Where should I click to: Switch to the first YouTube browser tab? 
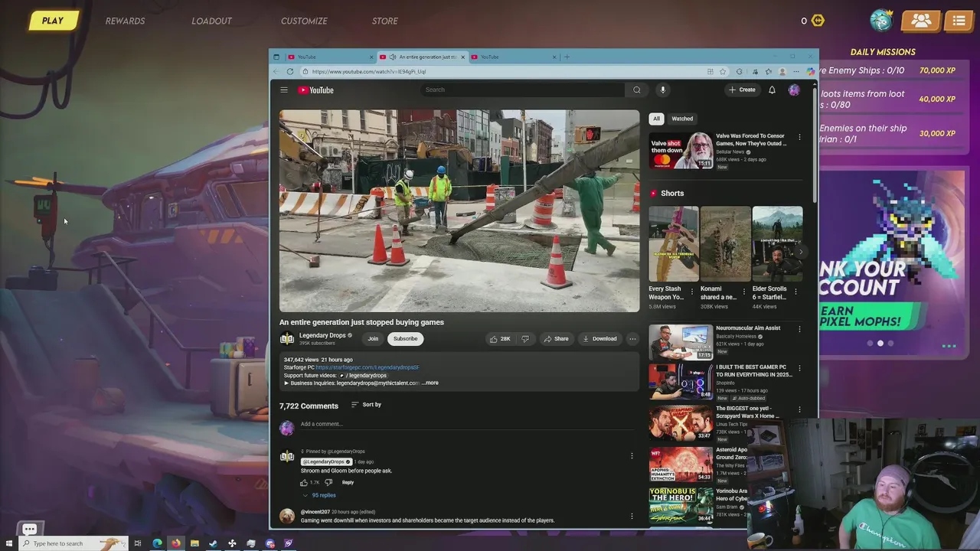pos(328,57)
